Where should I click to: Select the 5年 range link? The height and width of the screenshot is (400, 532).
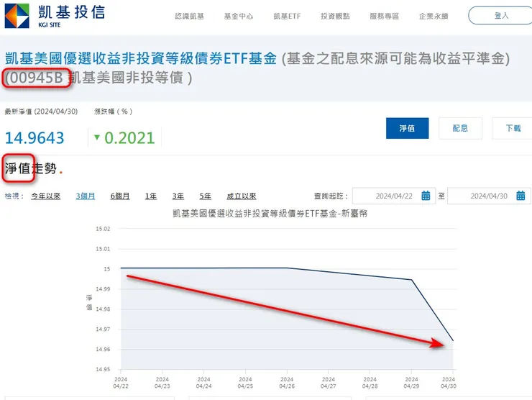[206, 196]
